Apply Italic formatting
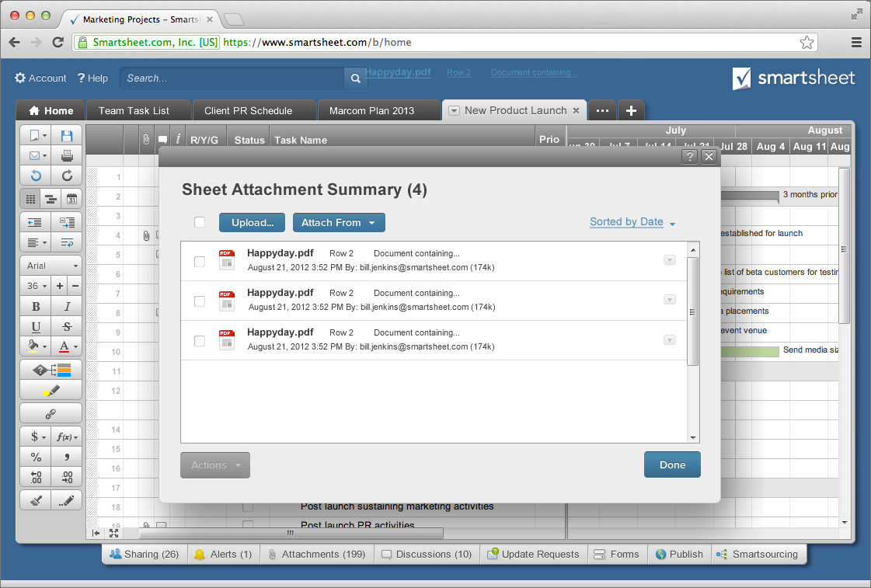The image size is (871, 588). click(x=67, y=307)
